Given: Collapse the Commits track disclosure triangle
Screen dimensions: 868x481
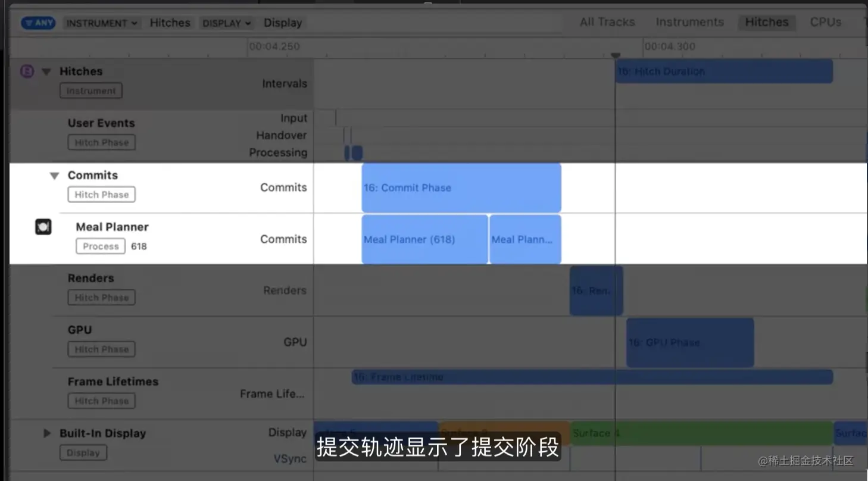Looking at the screenshot, I should pos(54,176).
